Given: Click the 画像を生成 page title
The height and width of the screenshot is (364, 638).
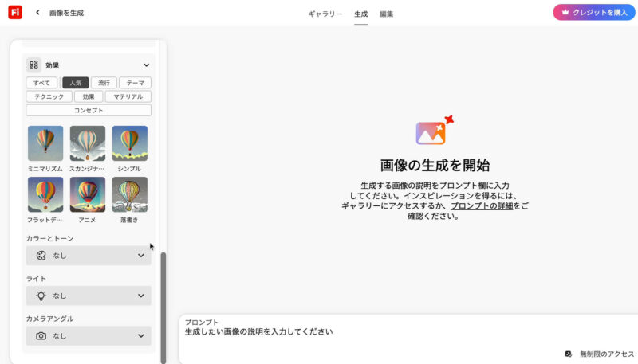Looking at the screenshot, I should [x=67, y=13].
